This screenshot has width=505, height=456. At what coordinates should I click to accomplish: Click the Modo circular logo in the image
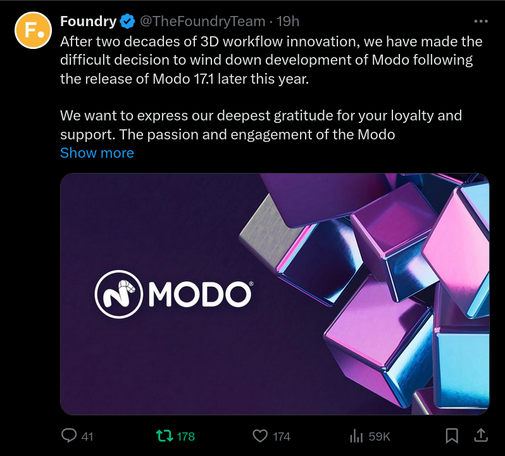(119, 294)
